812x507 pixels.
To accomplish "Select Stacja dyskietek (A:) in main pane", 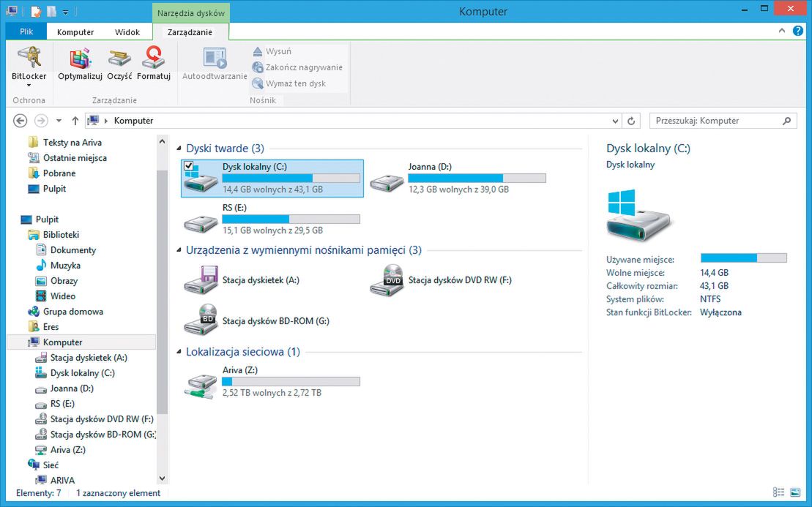I will [x=242, y=280].
